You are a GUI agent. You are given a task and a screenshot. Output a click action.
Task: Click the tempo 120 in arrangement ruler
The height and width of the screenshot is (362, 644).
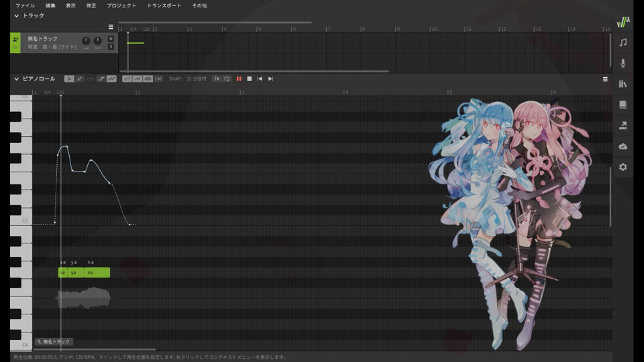pos(146,29)
